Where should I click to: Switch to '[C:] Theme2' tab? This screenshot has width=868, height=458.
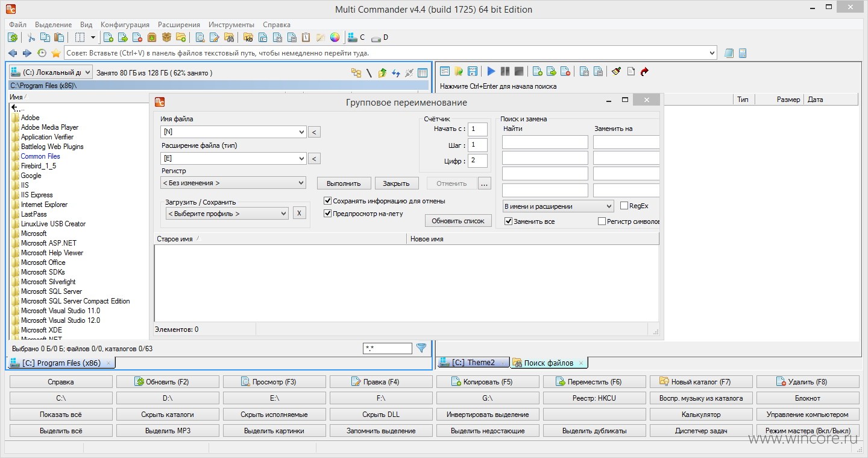pyautogui.click(x=473, y=363)
